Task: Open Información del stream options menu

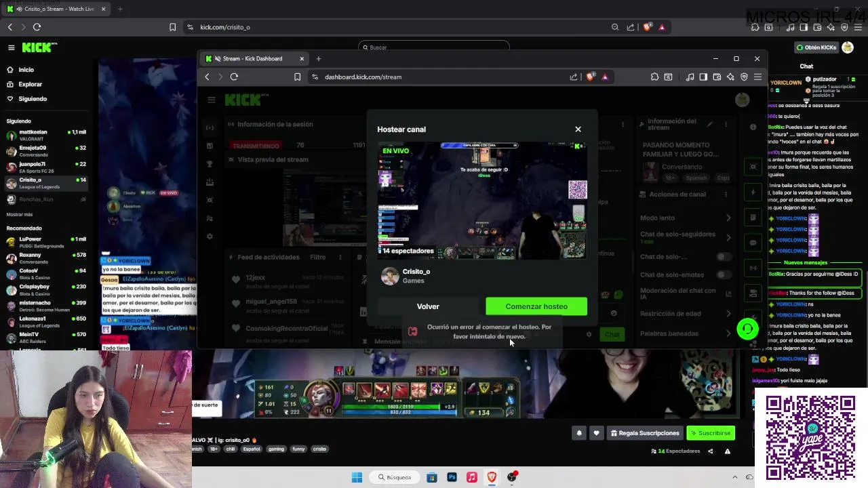Action: (726, 125)
